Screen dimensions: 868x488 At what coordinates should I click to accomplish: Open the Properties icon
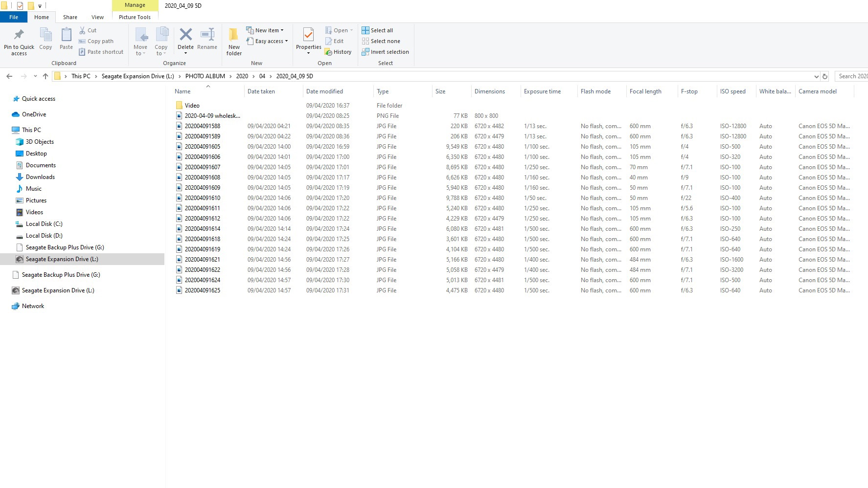308,35
